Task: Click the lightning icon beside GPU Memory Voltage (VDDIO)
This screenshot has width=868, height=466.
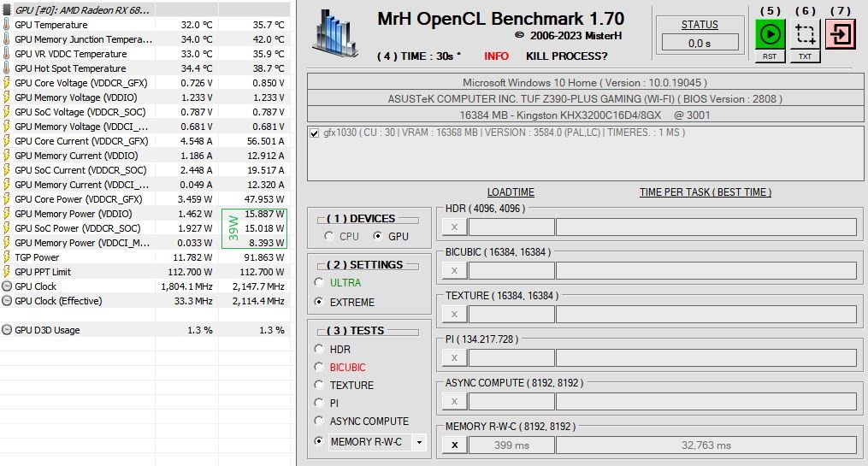Action: pyautogui.click(x=7, y=97)
